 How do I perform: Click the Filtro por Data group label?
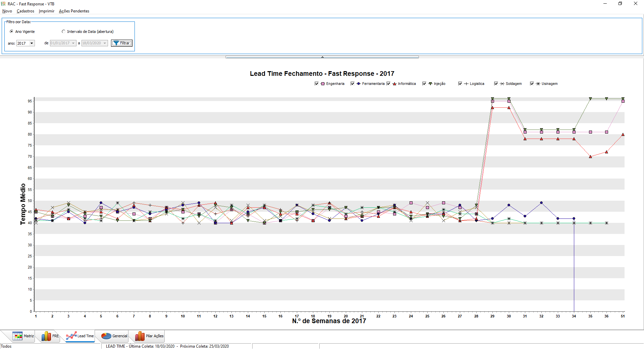[18, 22]
